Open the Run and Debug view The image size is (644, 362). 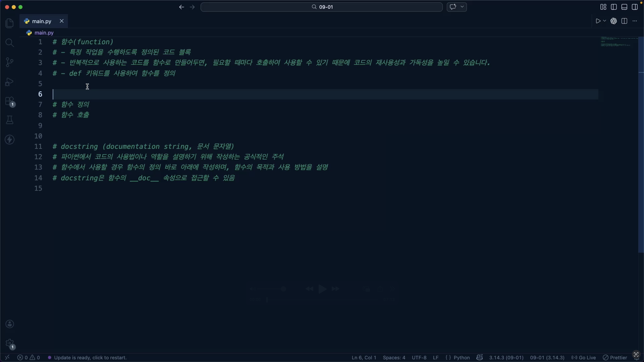point(10,82)
